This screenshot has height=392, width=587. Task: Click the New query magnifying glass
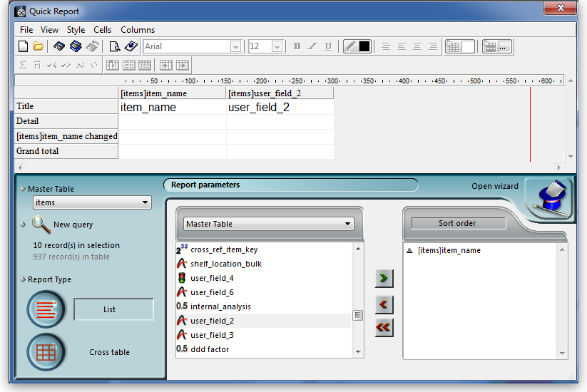41,225
